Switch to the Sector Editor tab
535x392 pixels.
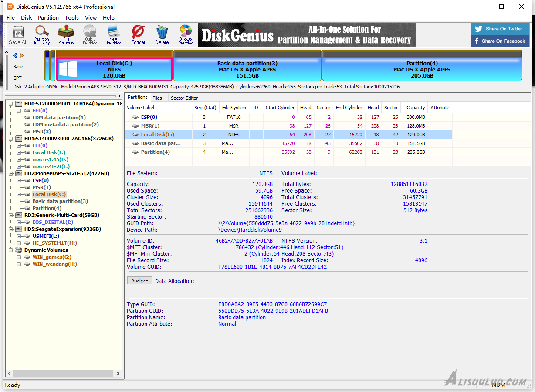(184, 98)
